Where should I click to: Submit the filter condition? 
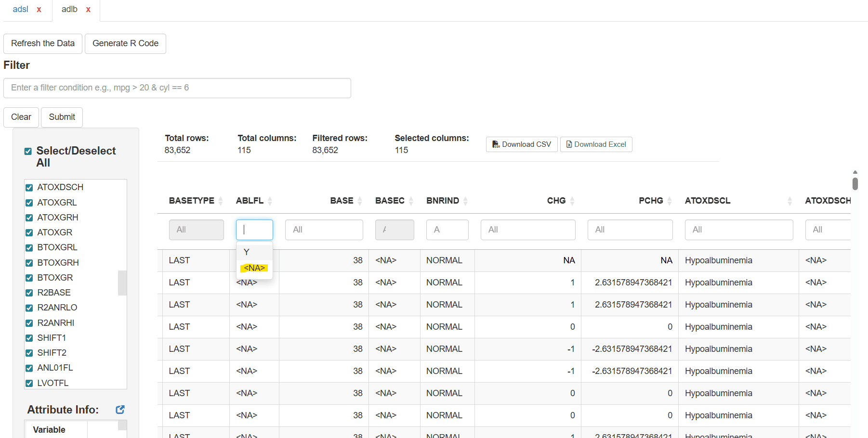click(62, 117)
